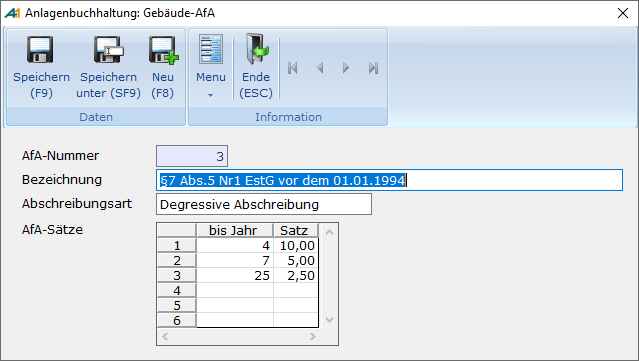Go to the previous record
This screenshot has height=361, width=639.
pos(320,68)
